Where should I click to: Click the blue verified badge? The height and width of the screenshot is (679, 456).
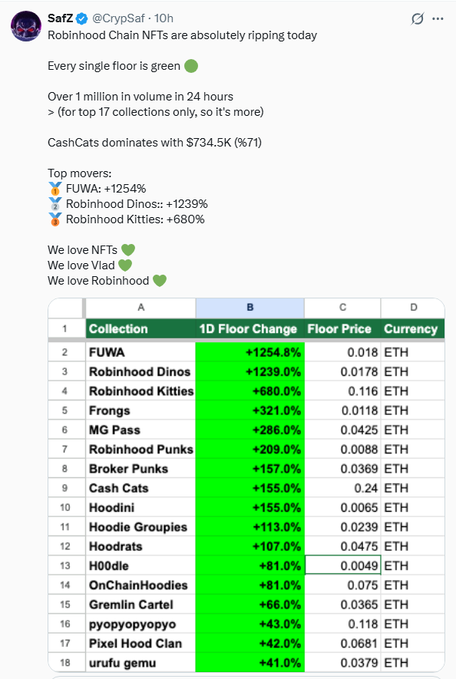(x=82, y=19)
